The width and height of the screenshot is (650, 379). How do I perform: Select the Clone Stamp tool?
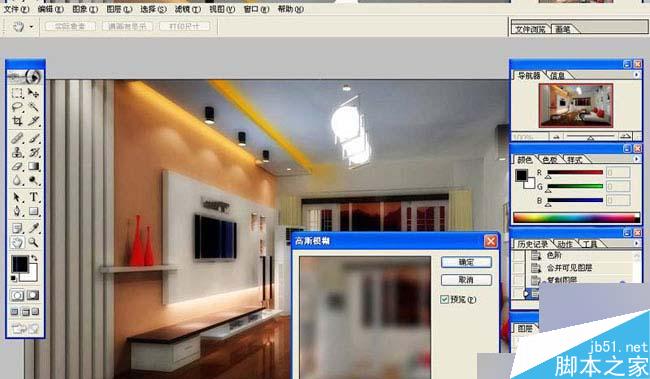pyautogui.click(x=17, y=152)
